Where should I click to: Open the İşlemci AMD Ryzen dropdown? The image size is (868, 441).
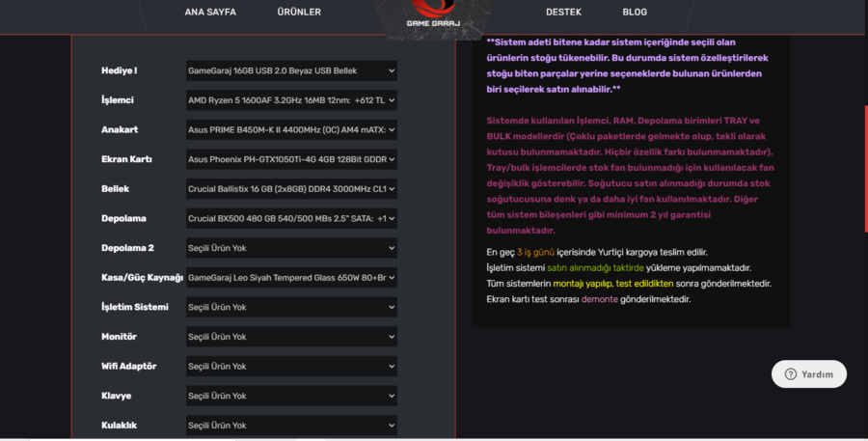(x=291, y=100)
